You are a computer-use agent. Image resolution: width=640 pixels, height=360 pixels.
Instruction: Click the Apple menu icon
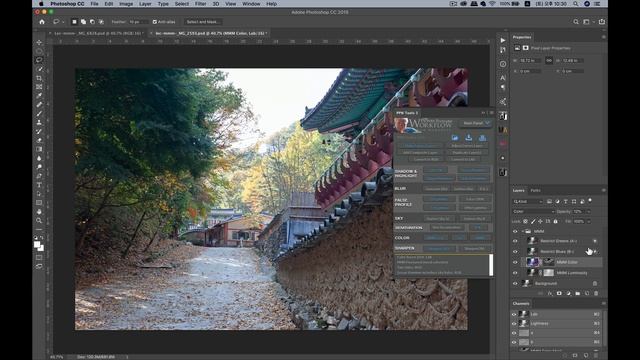coord(41,4)
